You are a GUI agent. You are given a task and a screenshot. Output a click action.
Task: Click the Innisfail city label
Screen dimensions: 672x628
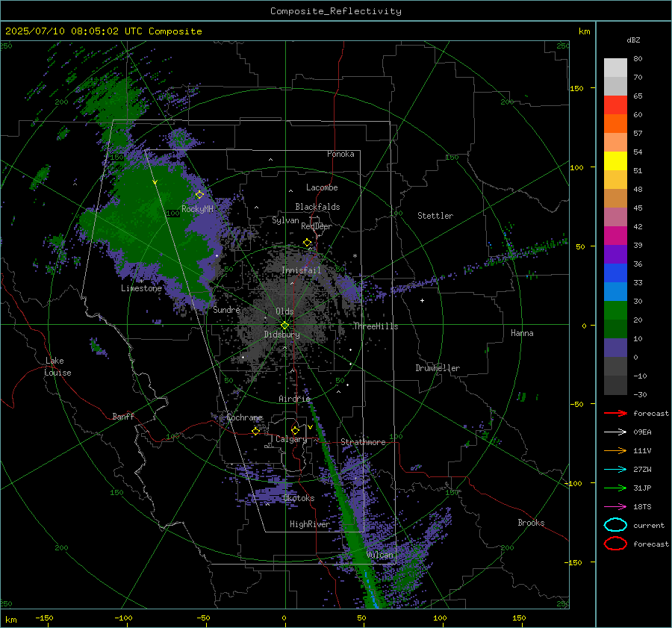tap(301, 270)
